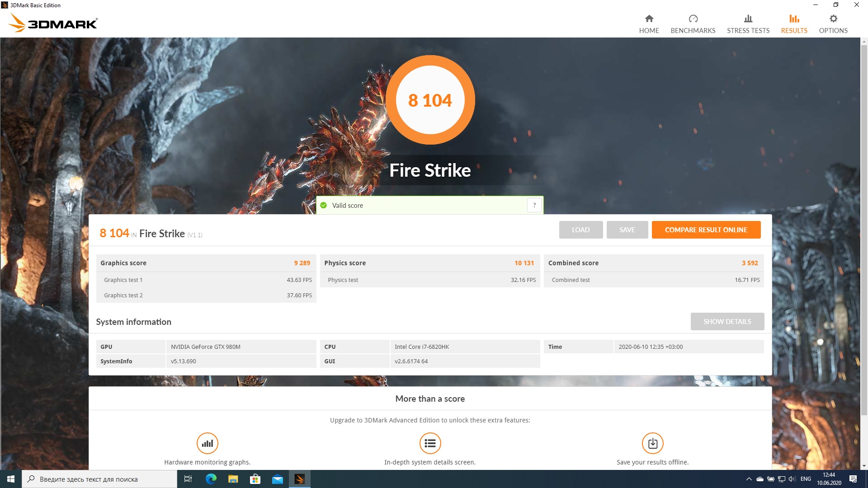Screen dimensions: 868x488
Task: Click the green valid score checkmark icon
Action: click(x=323, y=205)
